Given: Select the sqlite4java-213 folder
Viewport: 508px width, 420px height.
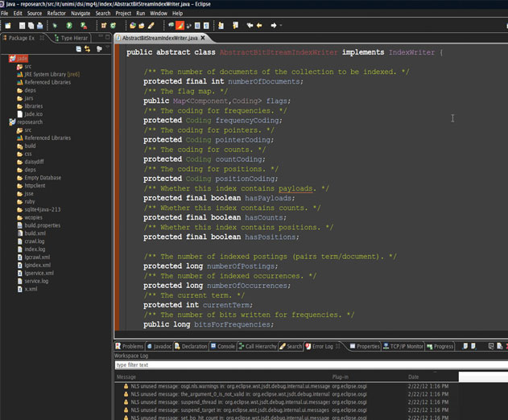Looking at the screenshot, I should [x=39, y=209].
